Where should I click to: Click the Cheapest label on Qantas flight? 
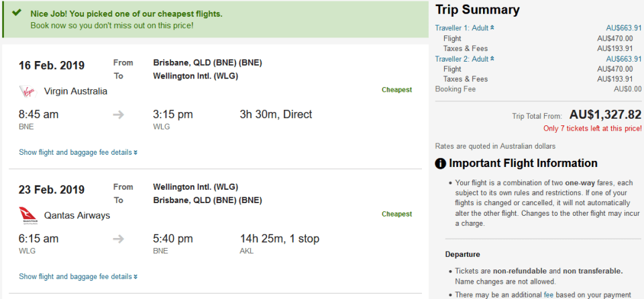(396, 214)
